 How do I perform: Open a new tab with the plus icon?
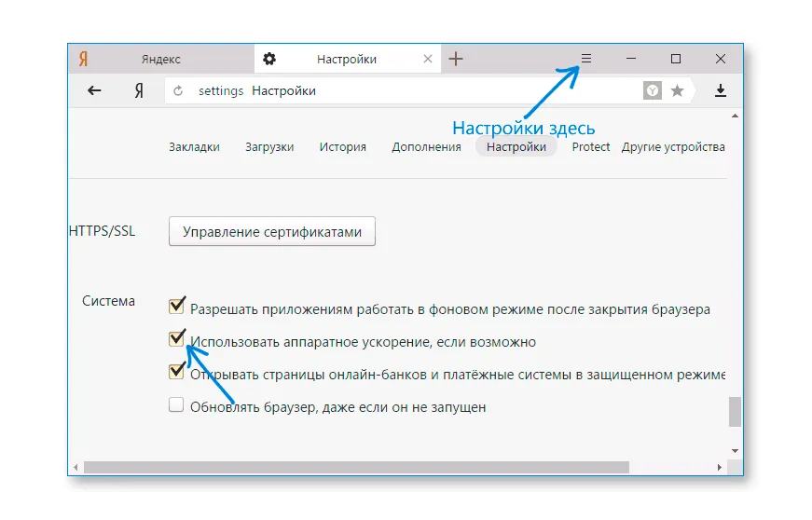tap(456, 59)
